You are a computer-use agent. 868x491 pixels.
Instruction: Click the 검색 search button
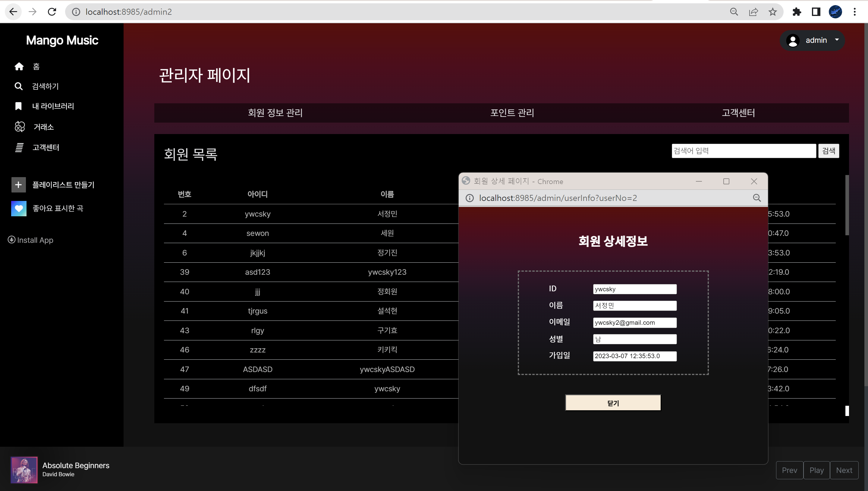coord(829,151)
